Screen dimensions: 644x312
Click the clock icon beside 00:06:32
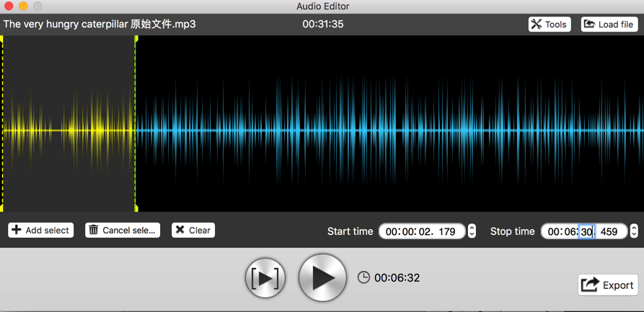point(363,277)
